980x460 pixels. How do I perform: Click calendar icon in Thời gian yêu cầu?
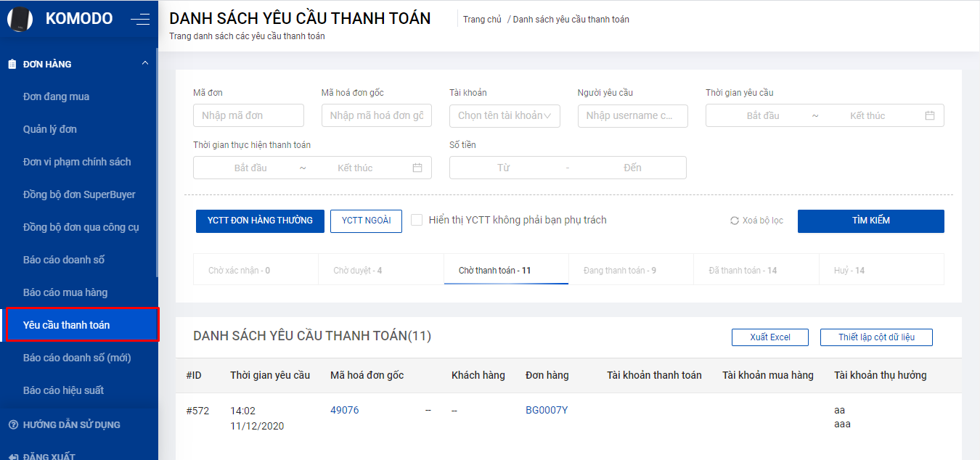[x=930, y=115]
